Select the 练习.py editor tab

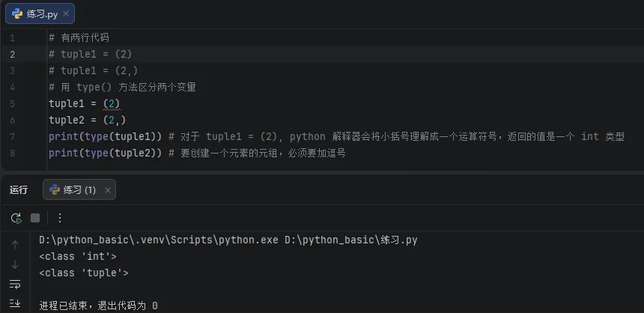click(x=42, y=14)
